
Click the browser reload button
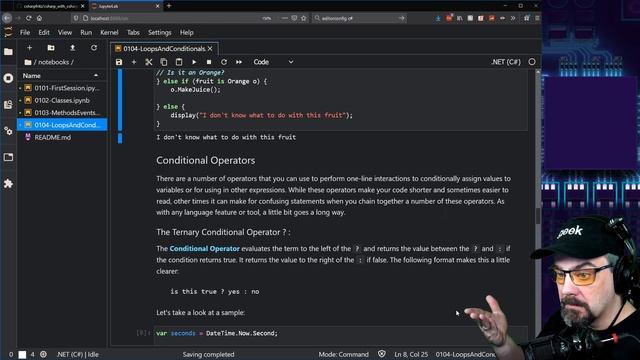(x=29, y=18)
